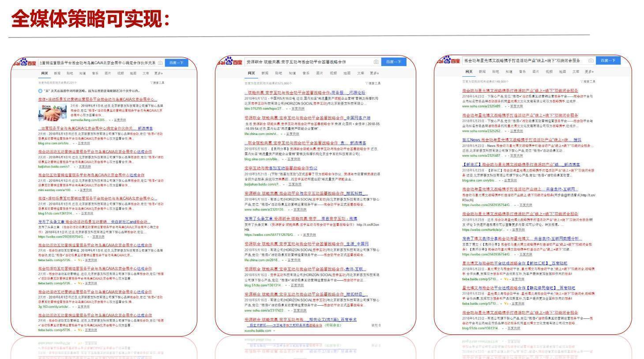
Task: Open 搜索工具 filter in the CAIA results
Action: [x=157, y=82]
